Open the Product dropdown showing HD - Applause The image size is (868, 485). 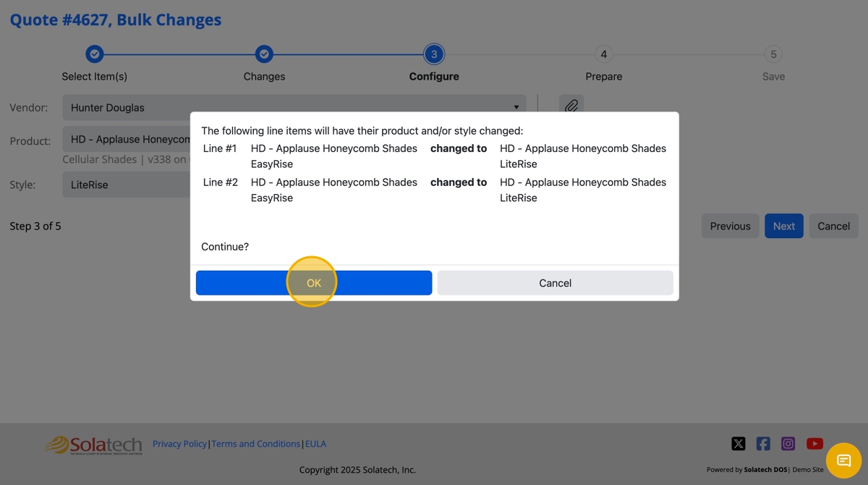[x=127, y=139]
